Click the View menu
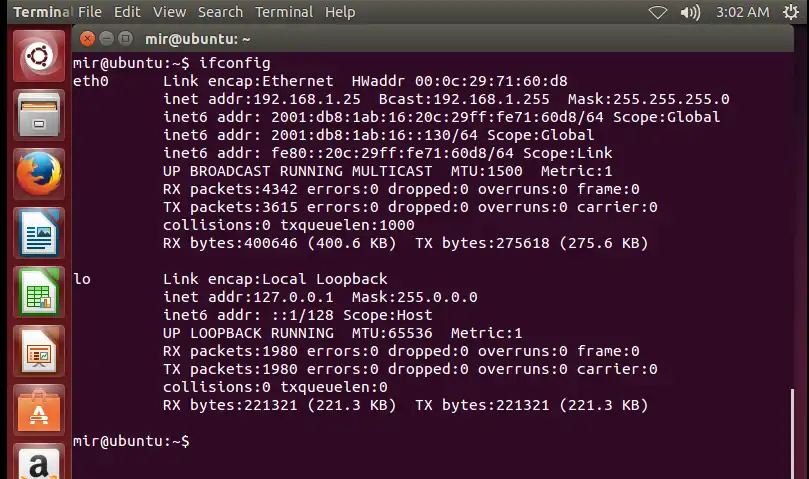This screenshot has width=809, height=479. pos(169,12)
